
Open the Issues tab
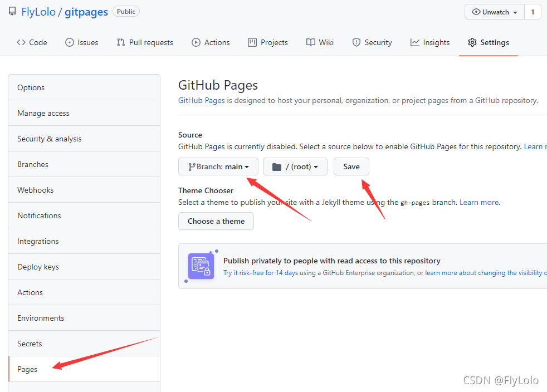(82, 42)
